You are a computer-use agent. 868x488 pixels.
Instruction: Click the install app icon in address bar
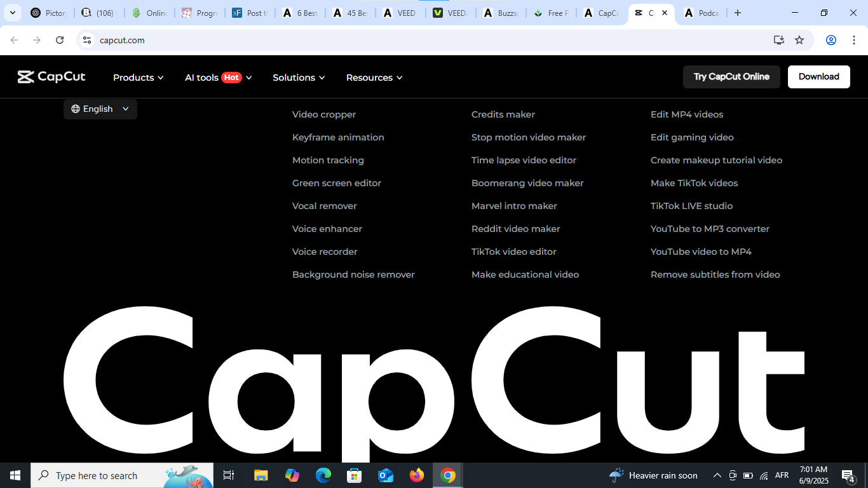[x=779, y=40]
